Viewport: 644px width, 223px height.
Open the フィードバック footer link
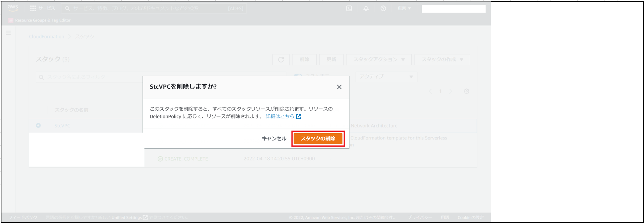point(23,218)
